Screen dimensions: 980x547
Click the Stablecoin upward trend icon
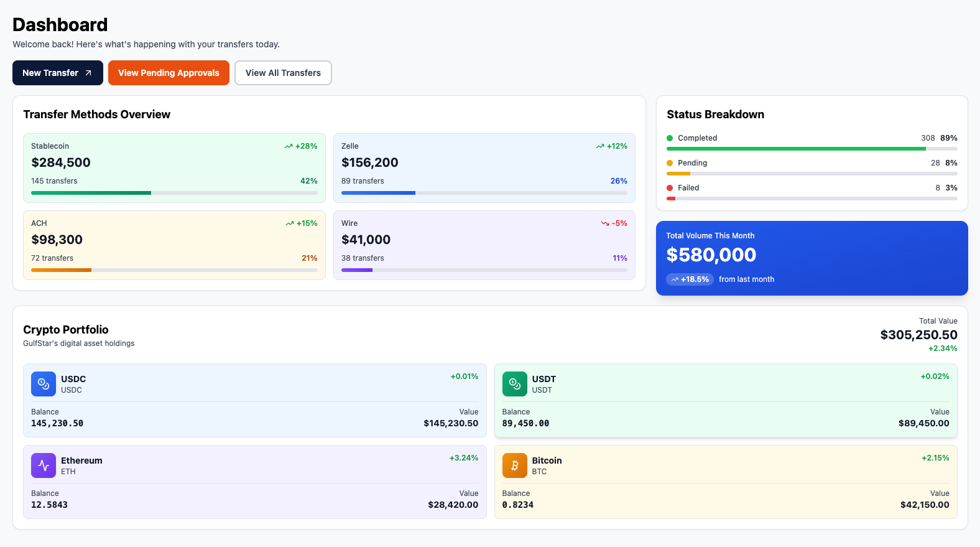coord(289,146)
